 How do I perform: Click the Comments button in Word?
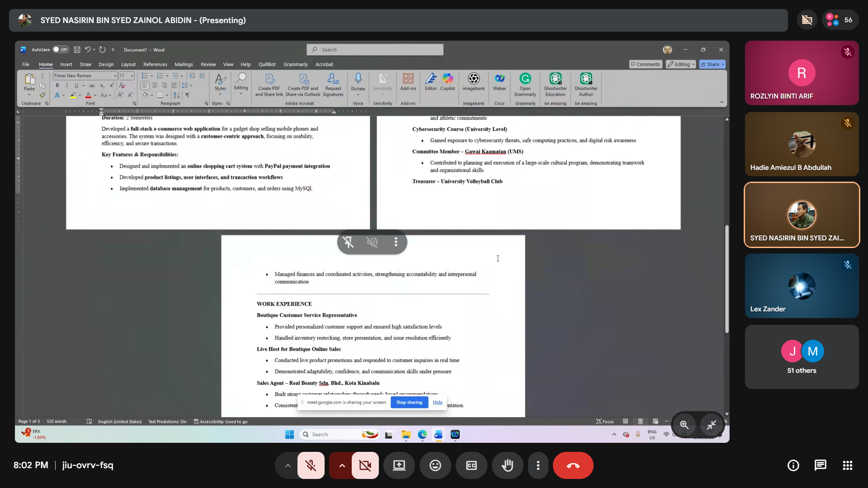tap(646, 64)
